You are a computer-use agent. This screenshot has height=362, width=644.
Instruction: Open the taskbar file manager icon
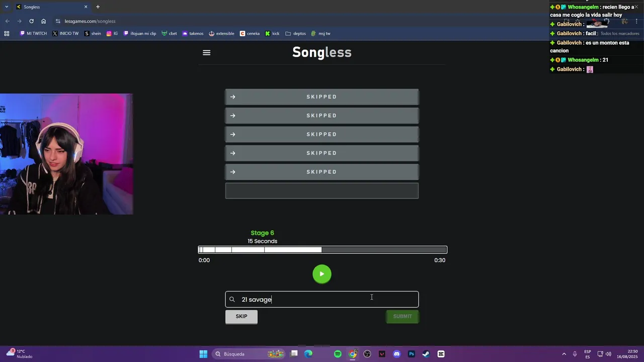pyautogui.click(x=294, y=354)
